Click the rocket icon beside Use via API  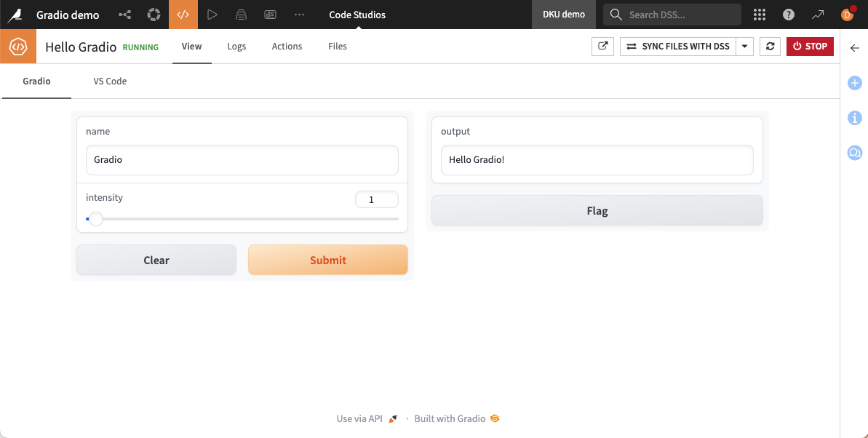(392, 418)
